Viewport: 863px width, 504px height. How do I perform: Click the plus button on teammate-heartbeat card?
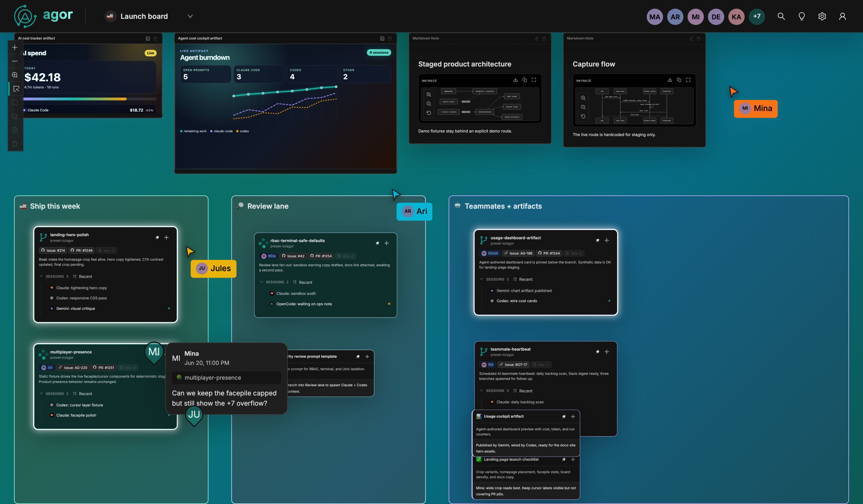click(607, 352)
